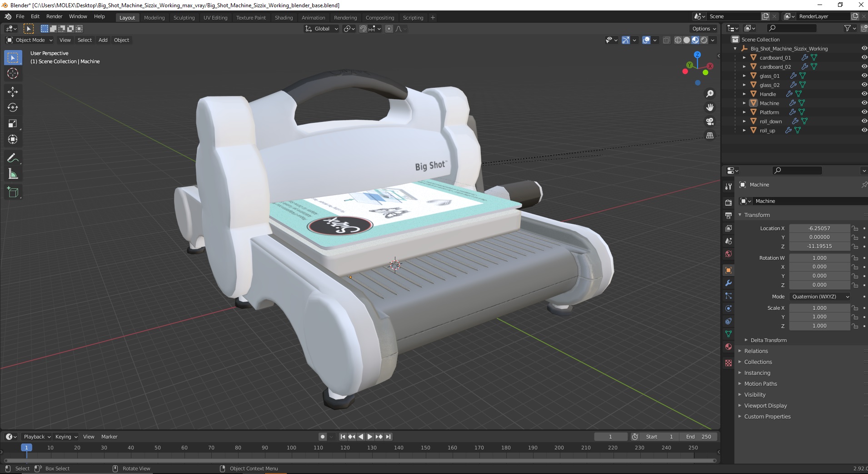Viewport: 868px width, 474px height.
Task: Expand the Delta Transform section
Action: [768, 340]
